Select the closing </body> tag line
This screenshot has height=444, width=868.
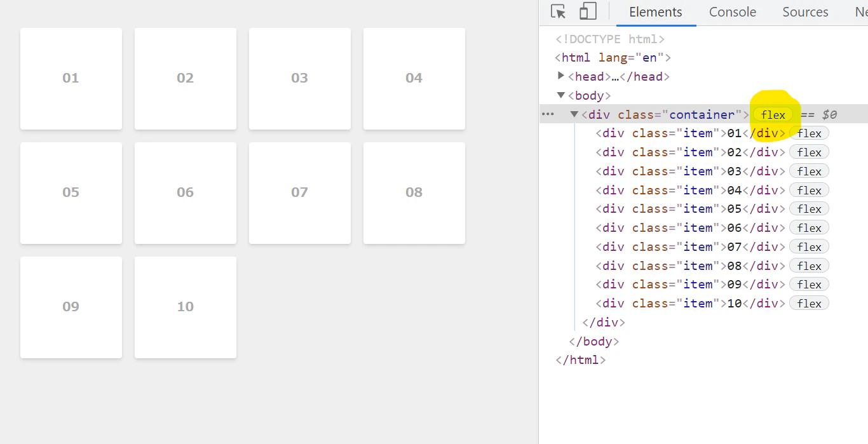point(593,342)
